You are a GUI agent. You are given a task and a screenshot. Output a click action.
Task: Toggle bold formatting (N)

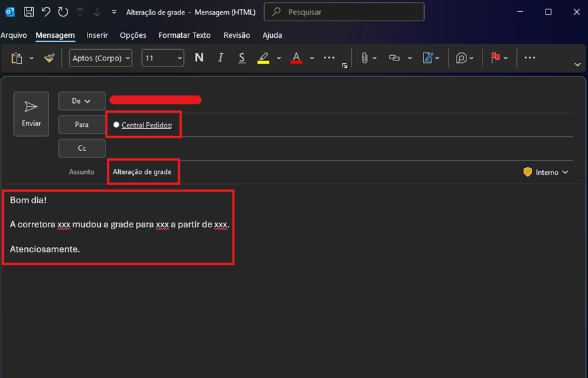[x=199, y=58]
